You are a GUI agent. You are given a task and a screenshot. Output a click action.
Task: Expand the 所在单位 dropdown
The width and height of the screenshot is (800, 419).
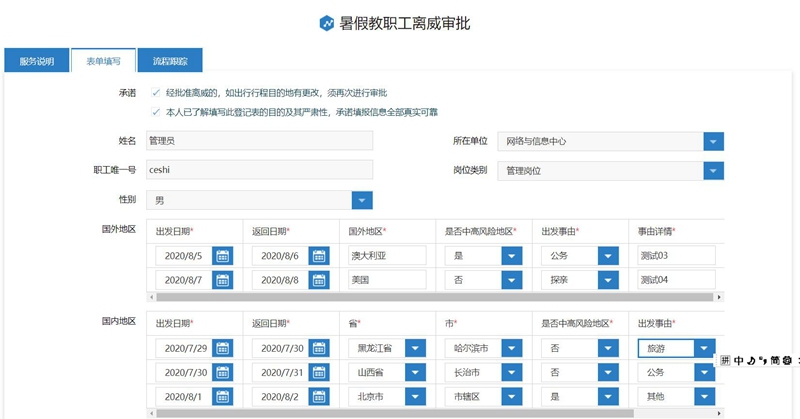(712, 142)
